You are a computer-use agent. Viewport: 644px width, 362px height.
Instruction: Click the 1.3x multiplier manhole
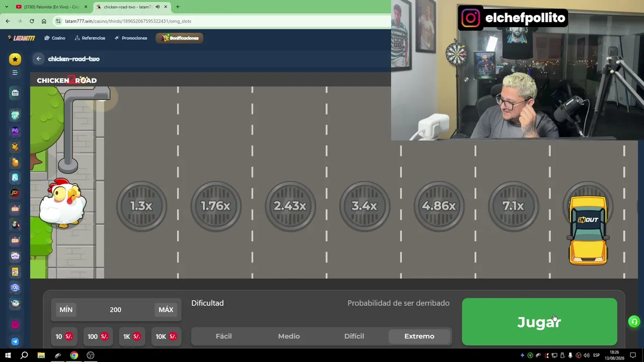point(141,206)
